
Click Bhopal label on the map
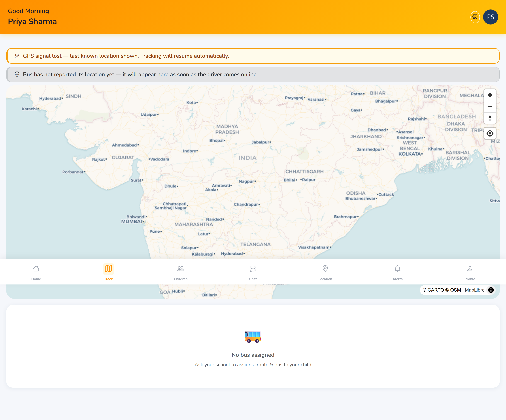coord(216,140)
